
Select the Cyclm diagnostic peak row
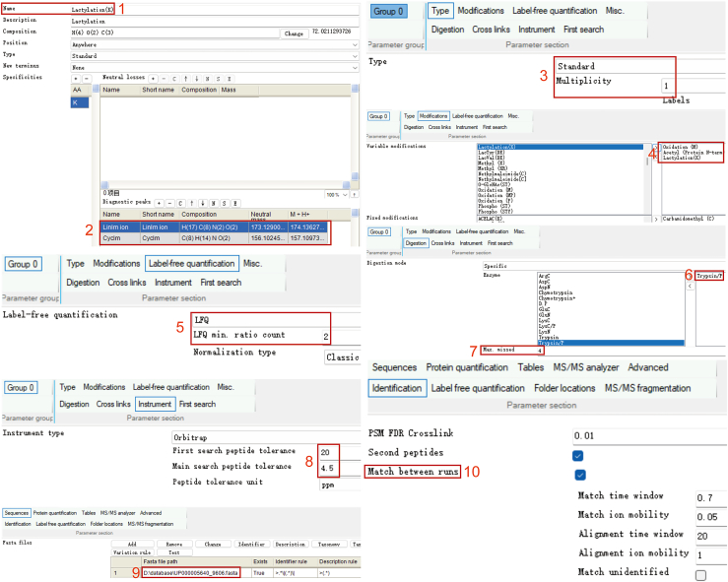[x=214, y=238]
